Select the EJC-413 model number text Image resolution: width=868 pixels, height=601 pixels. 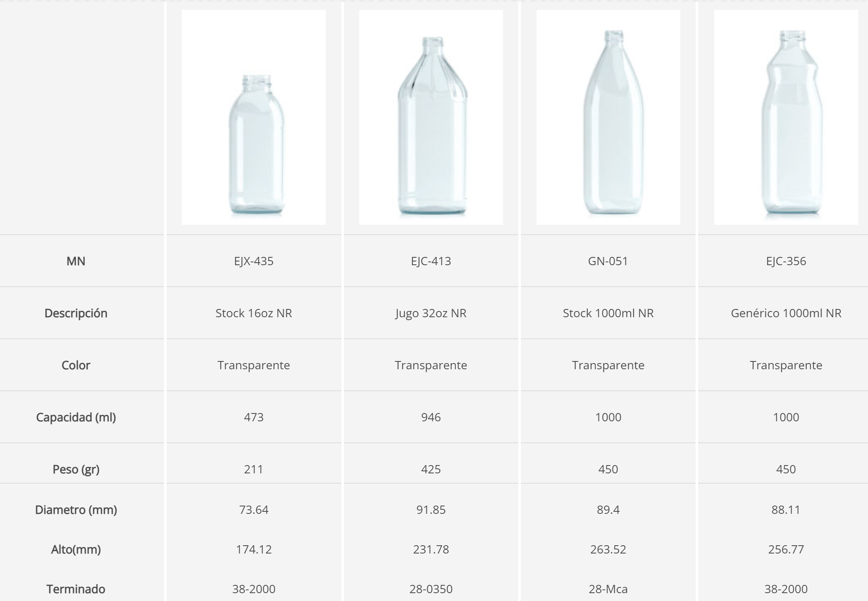pos(431,261)
